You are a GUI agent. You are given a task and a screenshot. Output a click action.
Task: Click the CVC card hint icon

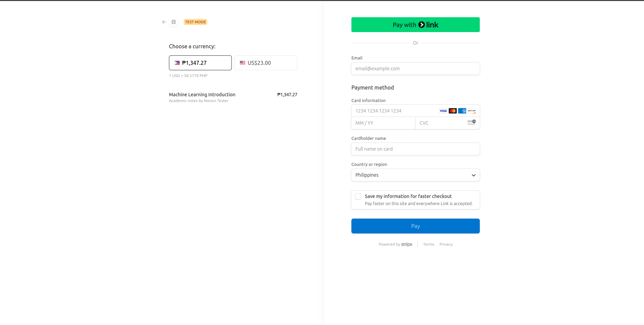tap(472, 122)
